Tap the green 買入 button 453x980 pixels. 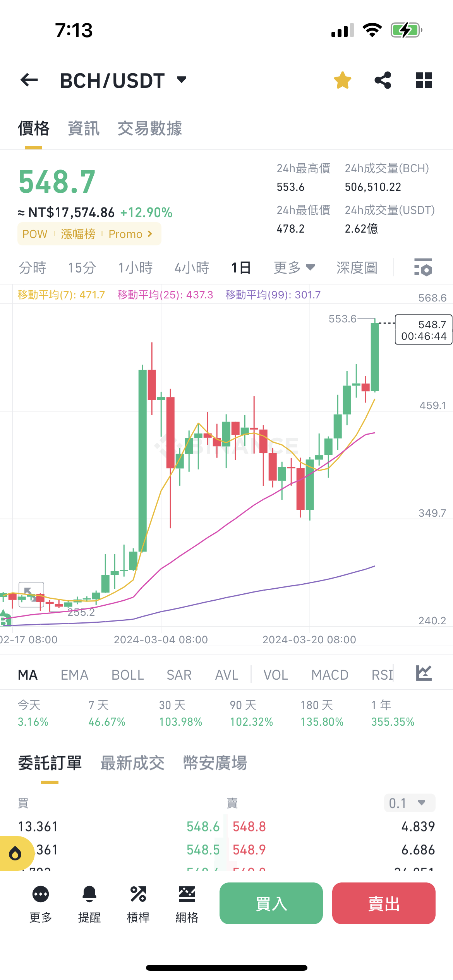pyautogui.click(x=271, y=903)
